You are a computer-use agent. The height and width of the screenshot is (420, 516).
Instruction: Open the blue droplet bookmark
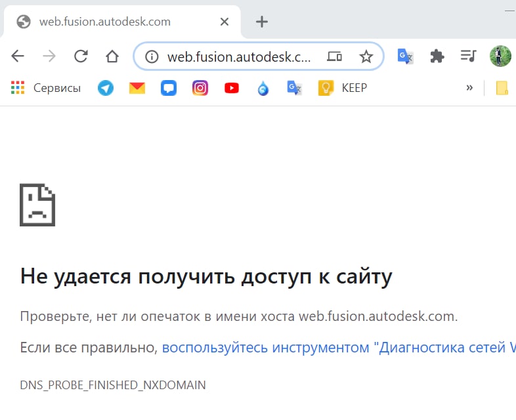[263, 88]
